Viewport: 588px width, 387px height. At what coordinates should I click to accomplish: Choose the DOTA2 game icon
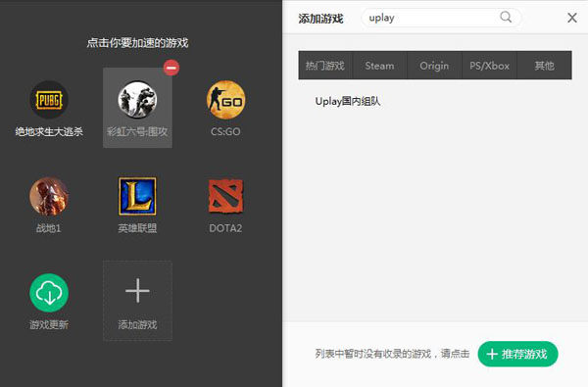(225, 197)
